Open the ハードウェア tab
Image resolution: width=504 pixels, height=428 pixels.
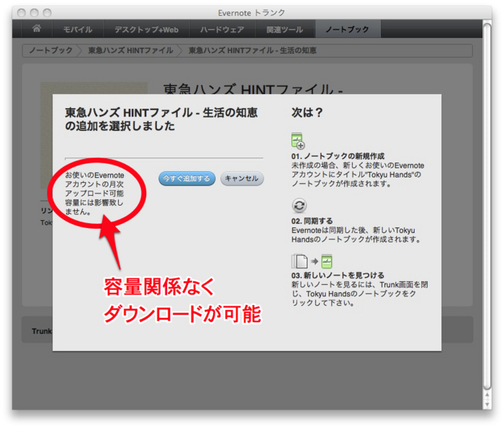coord(222,29)
